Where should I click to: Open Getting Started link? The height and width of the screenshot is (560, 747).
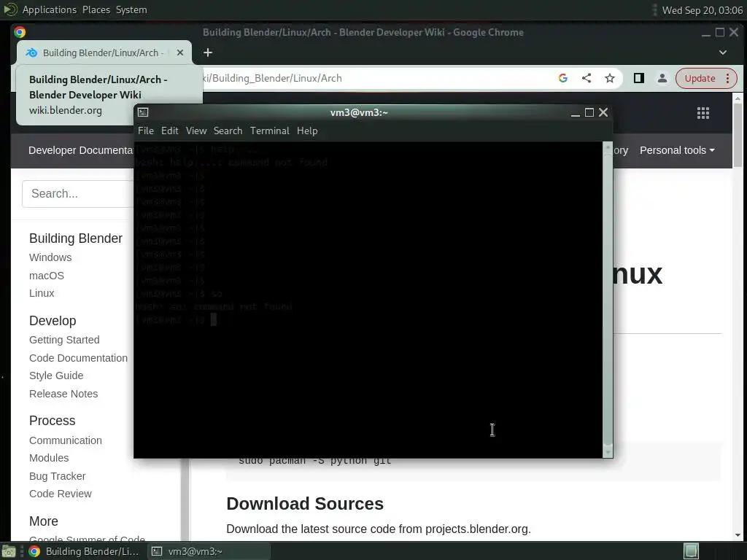tap(64, 340)
